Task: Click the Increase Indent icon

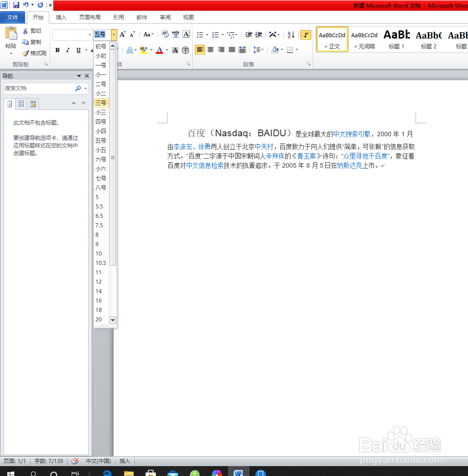Action: point(258,35)
